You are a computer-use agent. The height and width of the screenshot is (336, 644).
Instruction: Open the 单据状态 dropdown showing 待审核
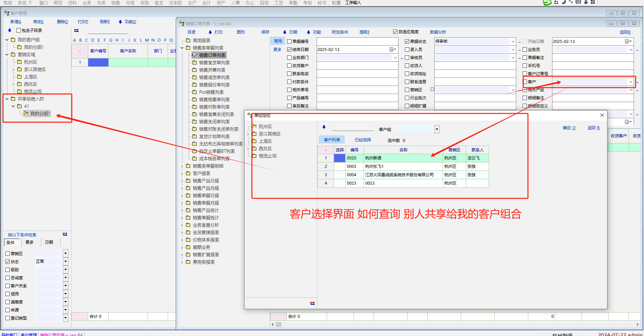coord(513,42)
